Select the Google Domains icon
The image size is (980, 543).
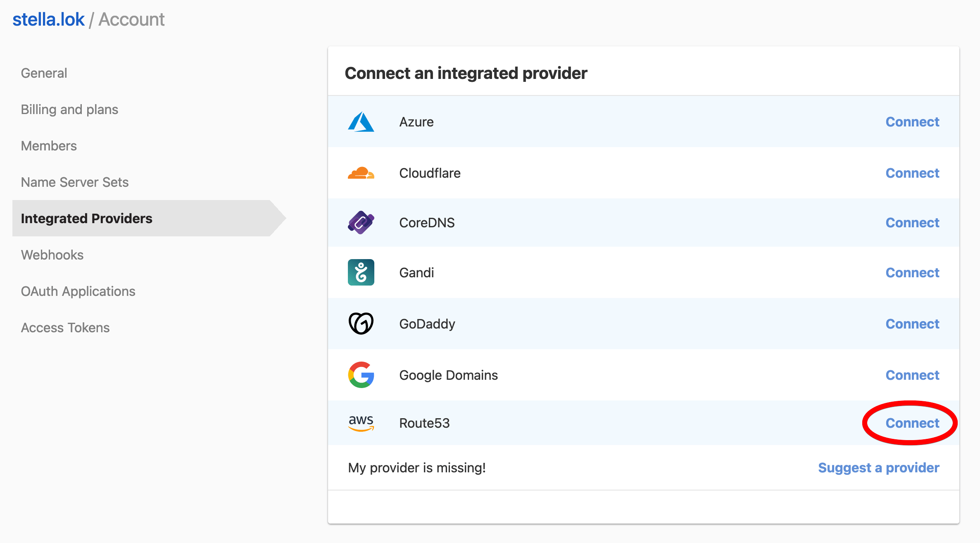(x=361, y=375)
